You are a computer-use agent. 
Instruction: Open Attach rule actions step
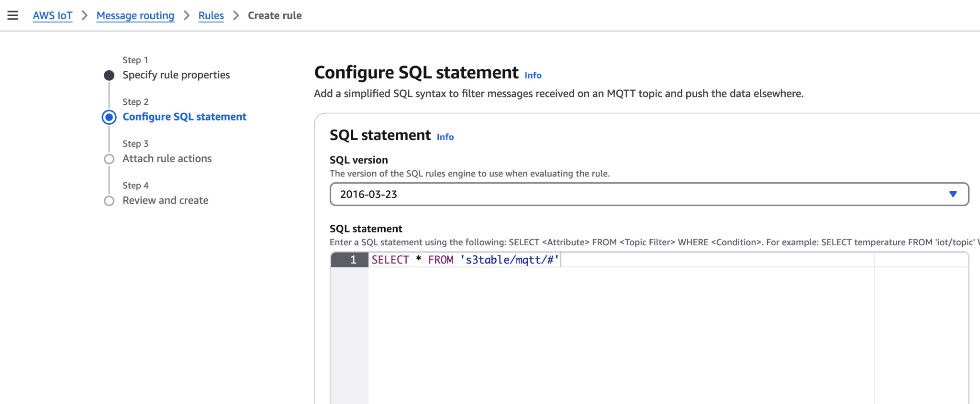167,159
